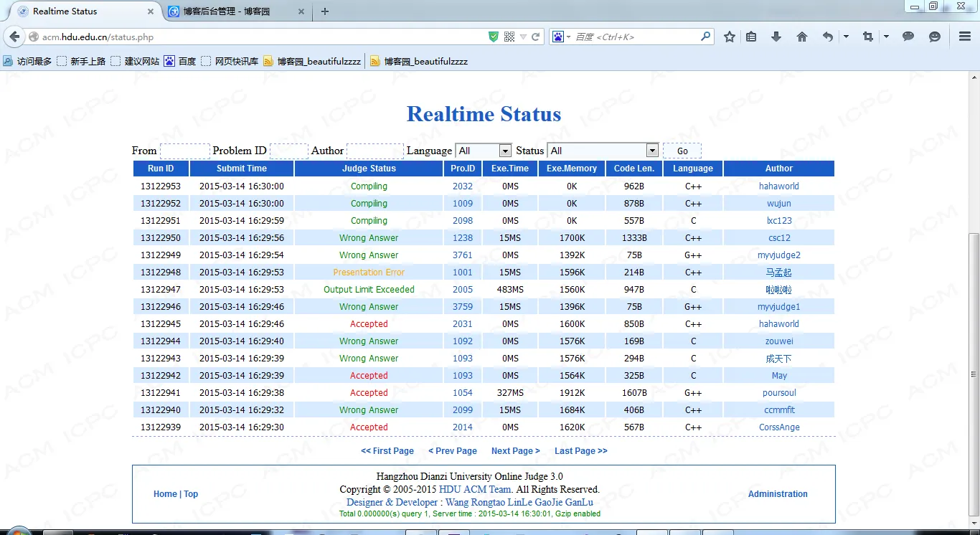Open the Status dropdown
980x535 pixels.
click(x=603, y=151)
